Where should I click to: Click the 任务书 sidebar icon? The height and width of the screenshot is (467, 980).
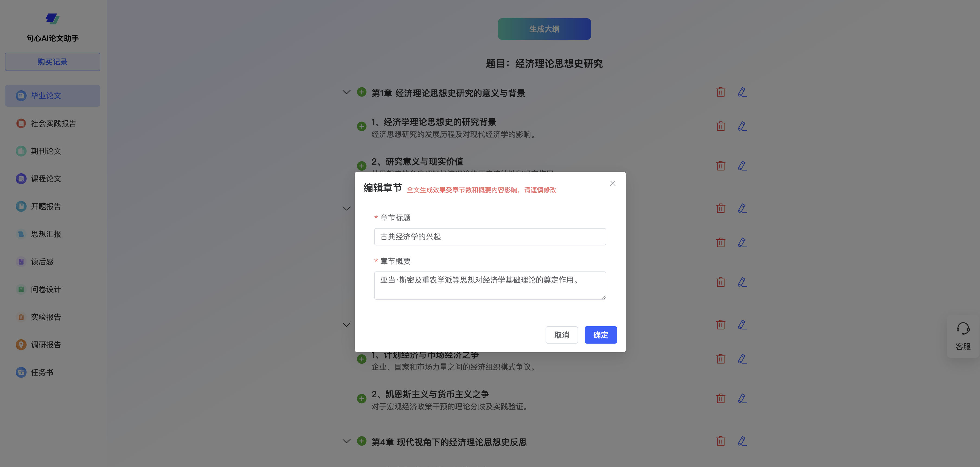(x=21, y=372)
